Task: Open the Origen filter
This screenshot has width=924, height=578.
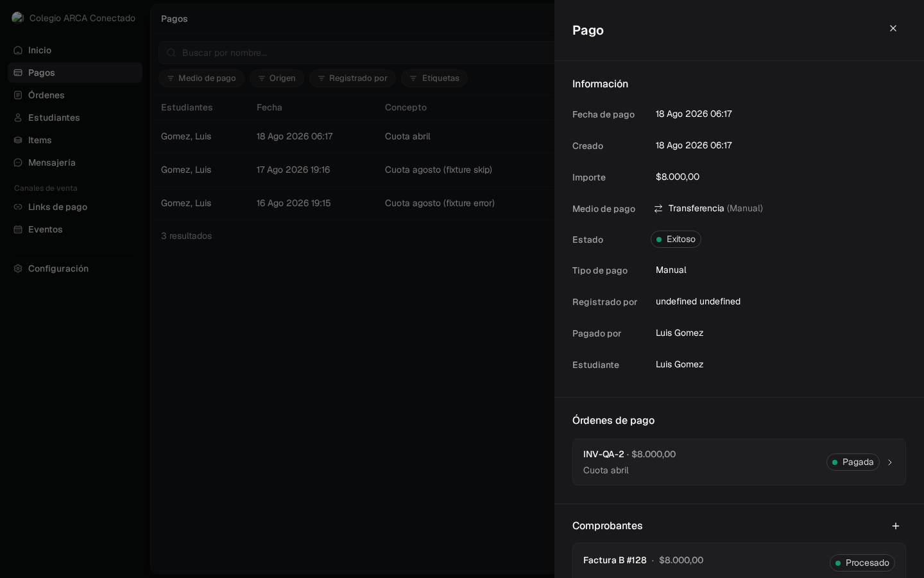Action: (277, 78)
